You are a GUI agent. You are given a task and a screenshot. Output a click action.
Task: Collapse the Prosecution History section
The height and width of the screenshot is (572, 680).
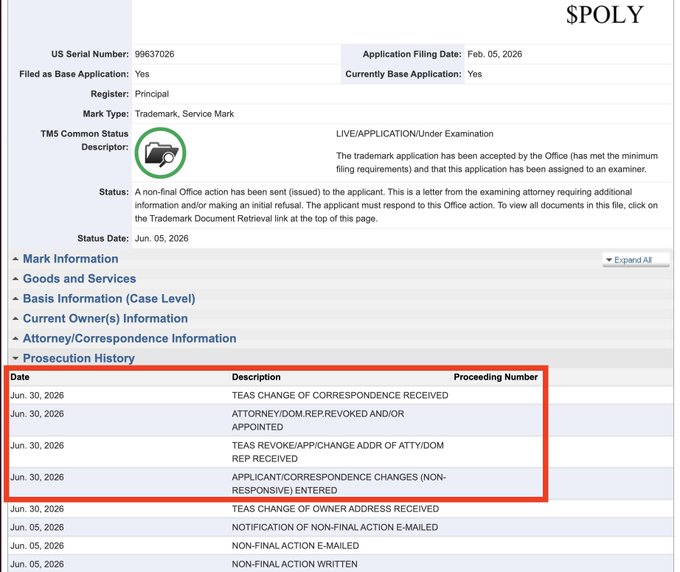78,358
